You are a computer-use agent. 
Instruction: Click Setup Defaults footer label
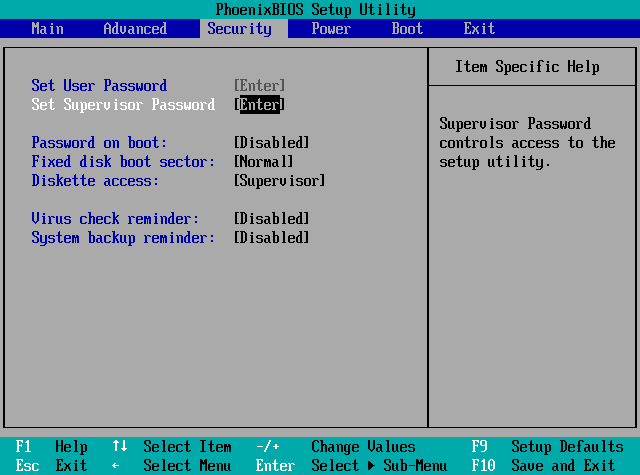[567, 446]
